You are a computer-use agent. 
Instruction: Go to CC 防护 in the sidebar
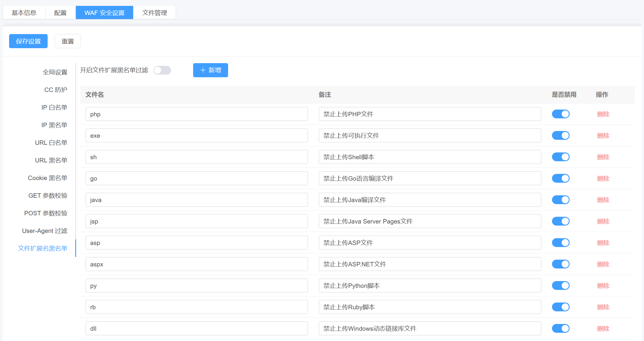point(56,90)
